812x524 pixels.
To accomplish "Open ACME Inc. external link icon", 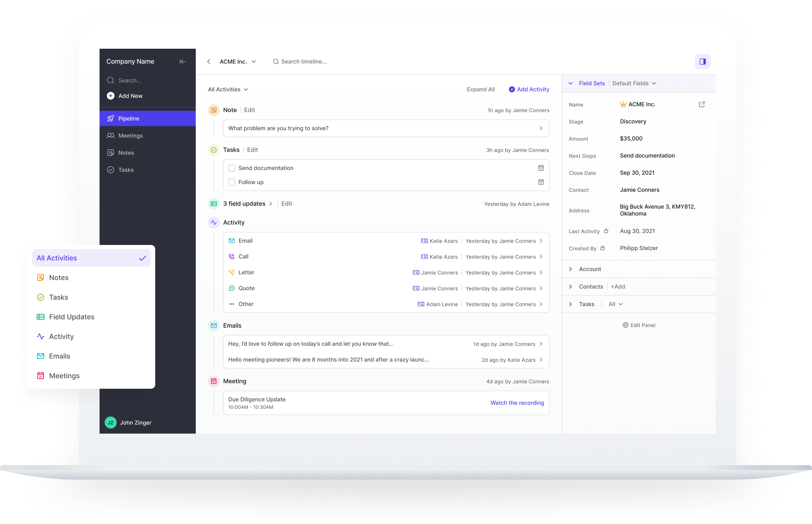I will (702, 104).
